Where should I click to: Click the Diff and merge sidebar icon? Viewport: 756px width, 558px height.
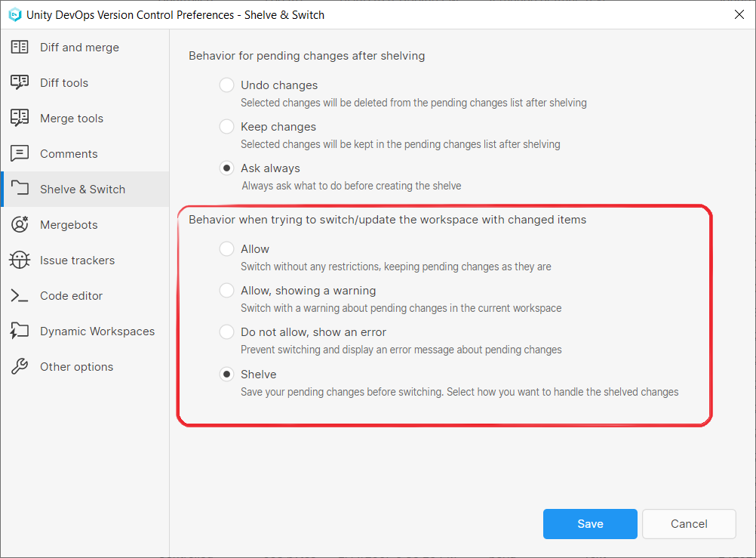pos(20,48)
